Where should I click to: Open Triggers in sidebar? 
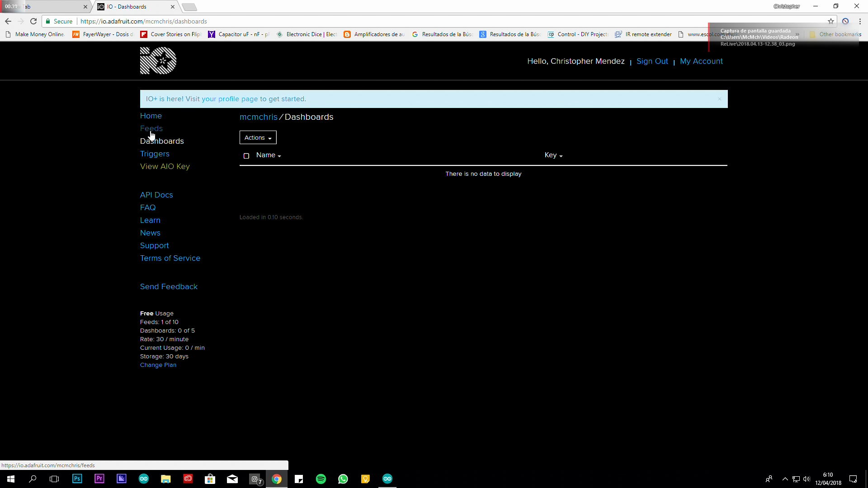tap(155, 154)
